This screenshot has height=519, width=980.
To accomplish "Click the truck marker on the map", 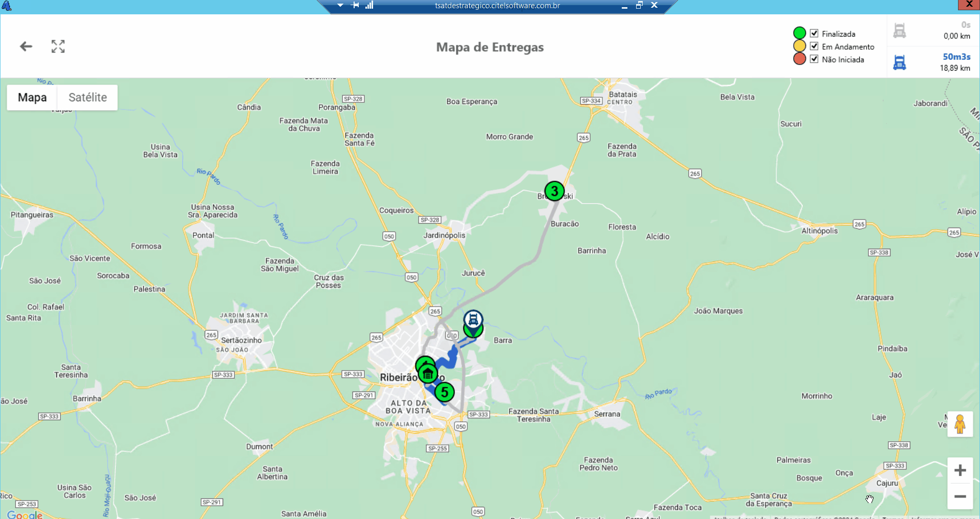I will [x=473, y=319].
